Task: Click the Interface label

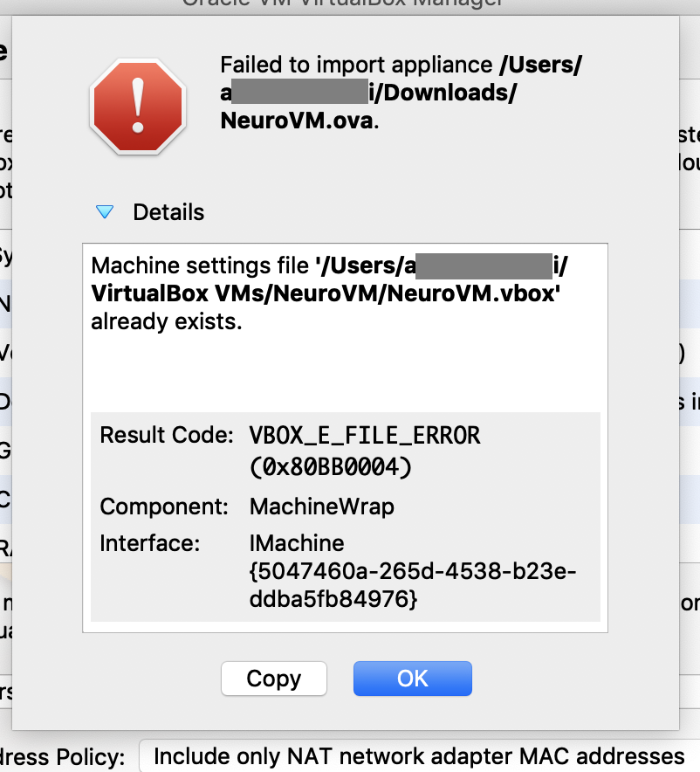Action: tap(150, 543)
